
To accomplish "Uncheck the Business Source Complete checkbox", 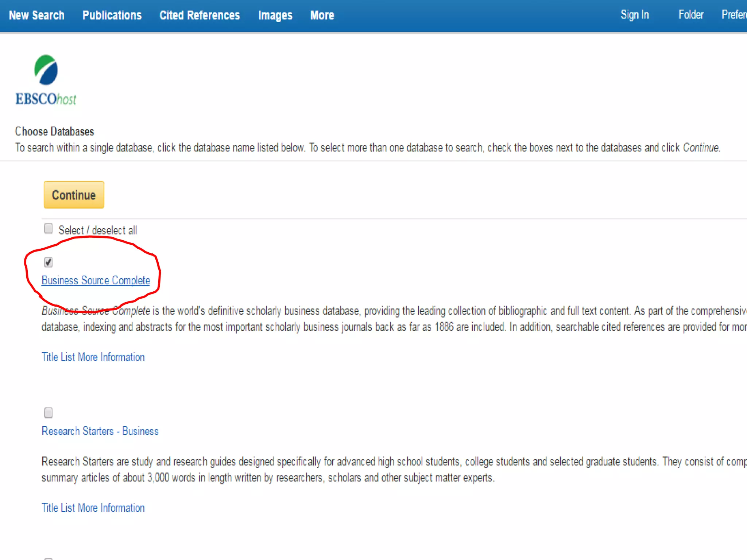I will tap(48, 262).
